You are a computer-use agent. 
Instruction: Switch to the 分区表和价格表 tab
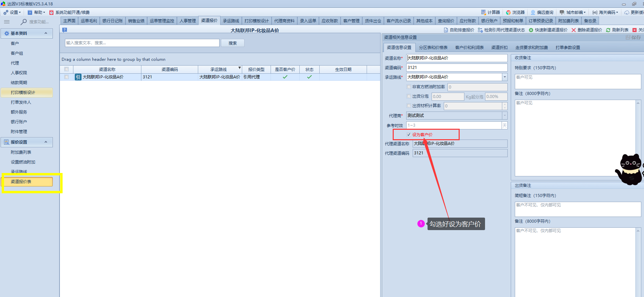pos(433,48)
